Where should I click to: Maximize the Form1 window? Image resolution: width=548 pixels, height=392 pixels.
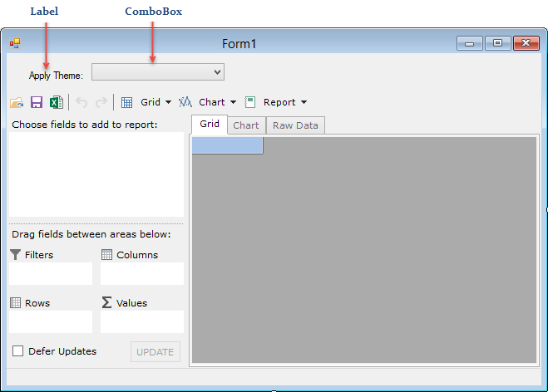(x=497, y=44)
